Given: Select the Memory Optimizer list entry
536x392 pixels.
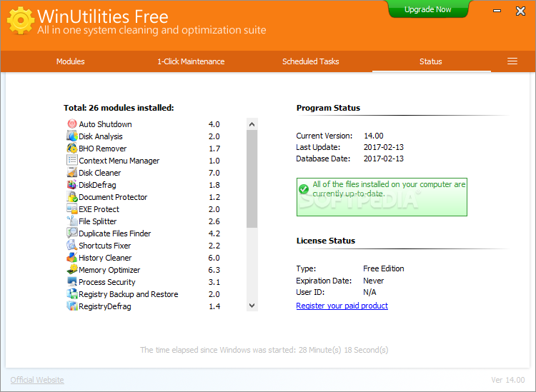Looking at the screenshot, I should pyautogui.click(x=109, y=270).
